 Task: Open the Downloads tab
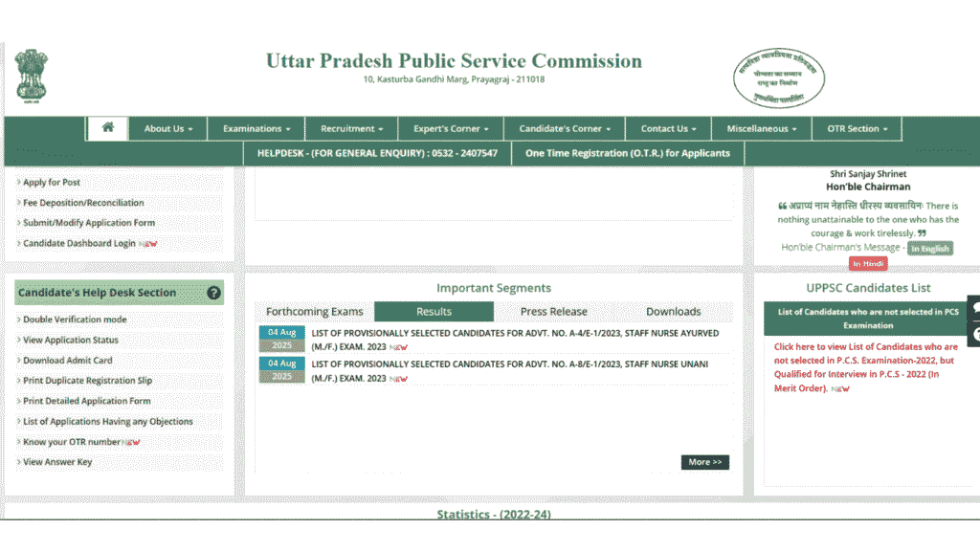[x=673, y=311]
